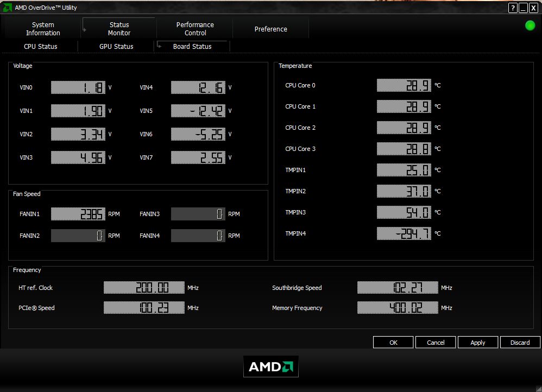542x392 pixels.
Task: Click the Southbridge Speed label
Action: click(x=297, y=288)
